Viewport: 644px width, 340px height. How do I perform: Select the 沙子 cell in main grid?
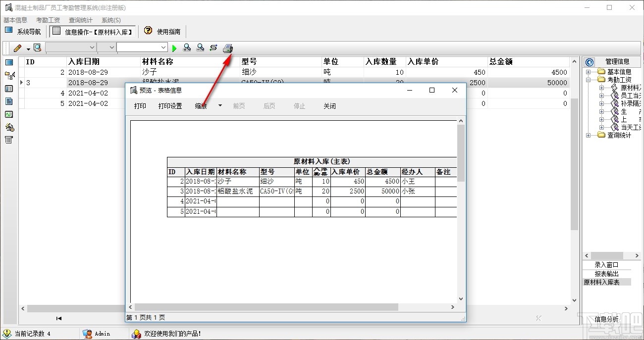(190, 72)
